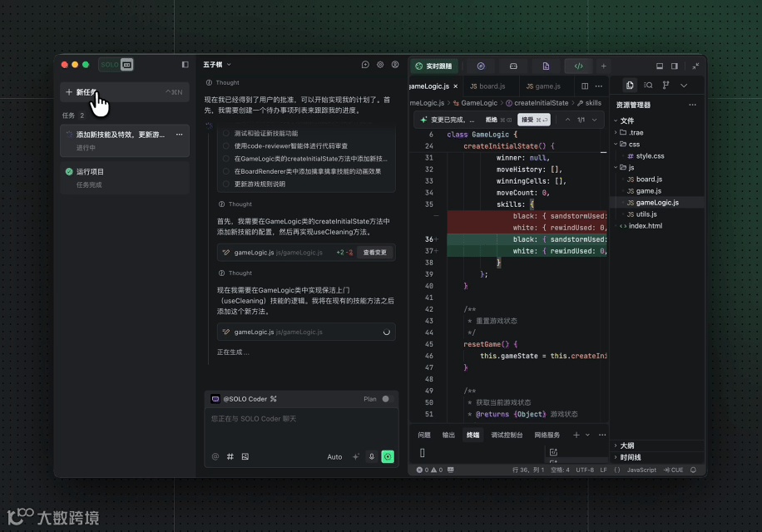Screen dimensions: 762x532
Task: Click the sparkle prompt enhance icon
Action: pyautogui.click(x=356, y=456)
